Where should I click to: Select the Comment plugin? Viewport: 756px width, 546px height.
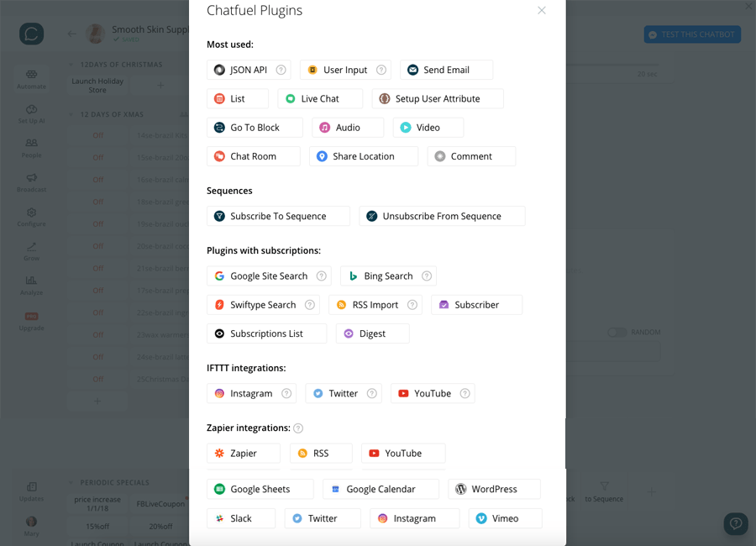point(471,156)
